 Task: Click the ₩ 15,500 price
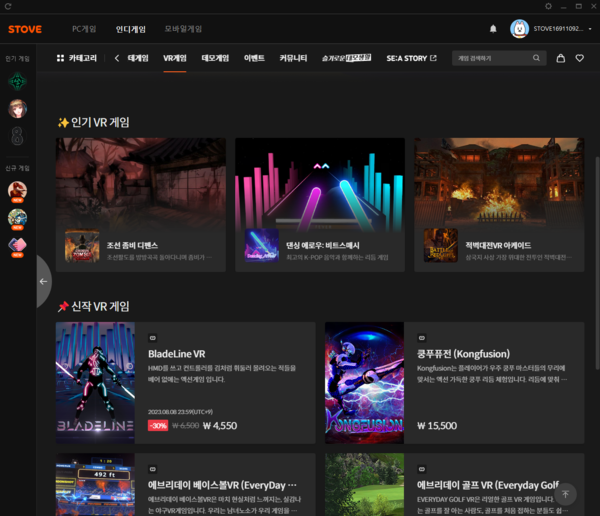[x=437, y=426]
